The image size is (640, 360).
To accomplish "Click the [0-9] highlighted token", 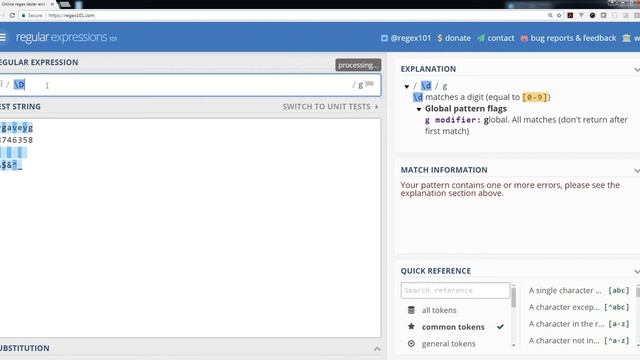I will [535, 97].
